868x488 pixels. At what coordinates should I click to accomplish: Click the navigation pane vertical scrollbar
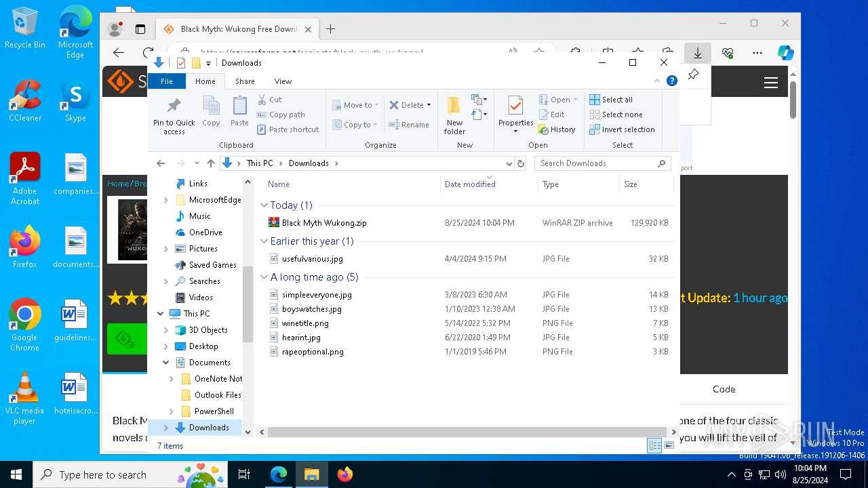pos(248,305)
